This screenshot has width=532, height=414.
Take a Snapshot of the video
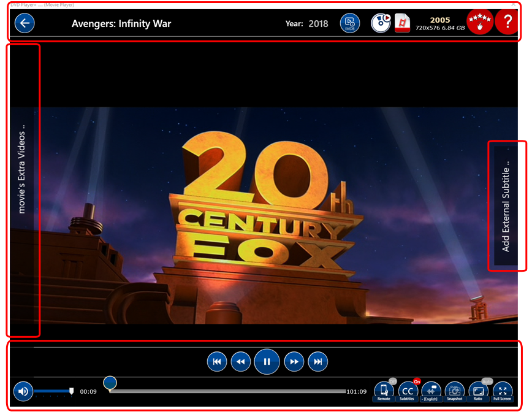(x=455, y=391)
